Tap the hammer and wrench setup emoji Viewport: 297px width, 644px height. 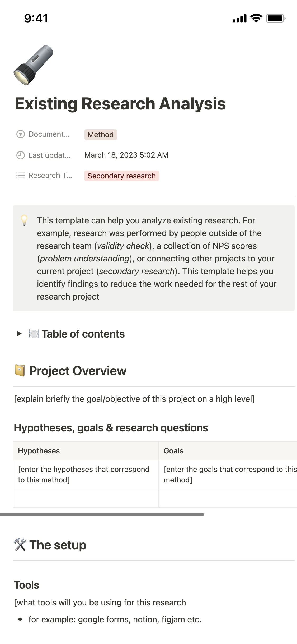click(20, 545)
